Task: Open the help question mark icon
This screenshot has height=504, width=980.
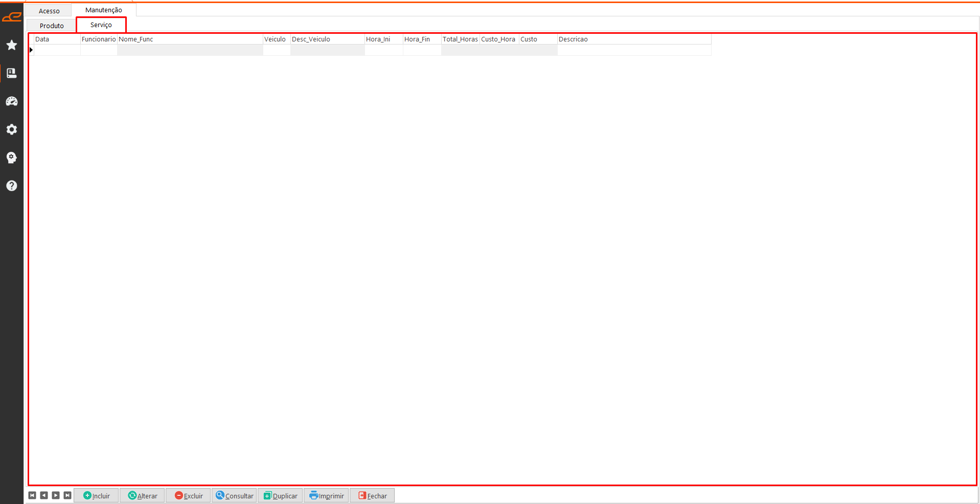Action: click(12, 186)
